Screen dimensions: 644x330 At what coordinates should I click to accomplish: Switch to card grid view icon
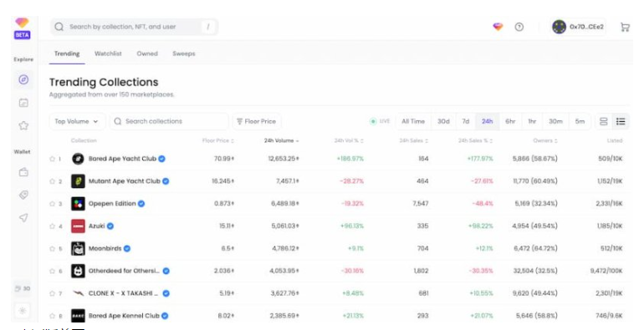[x=603, y=121]
